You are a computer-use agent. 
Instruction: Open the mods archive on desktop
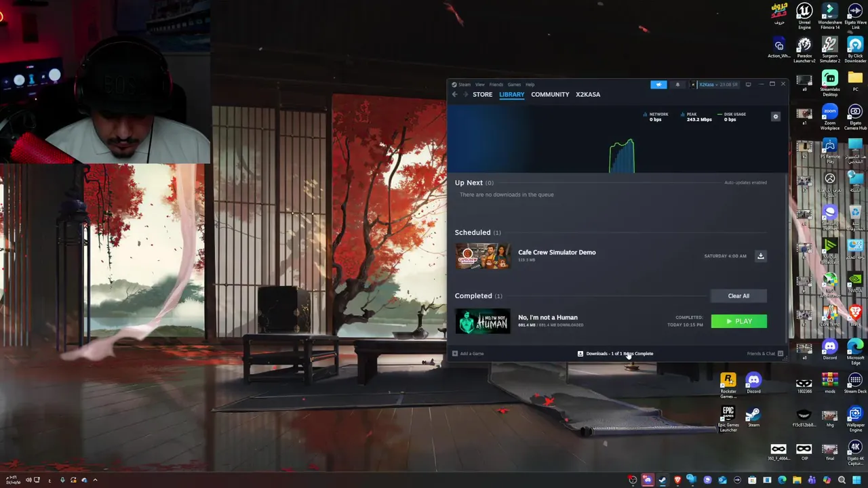830,383
